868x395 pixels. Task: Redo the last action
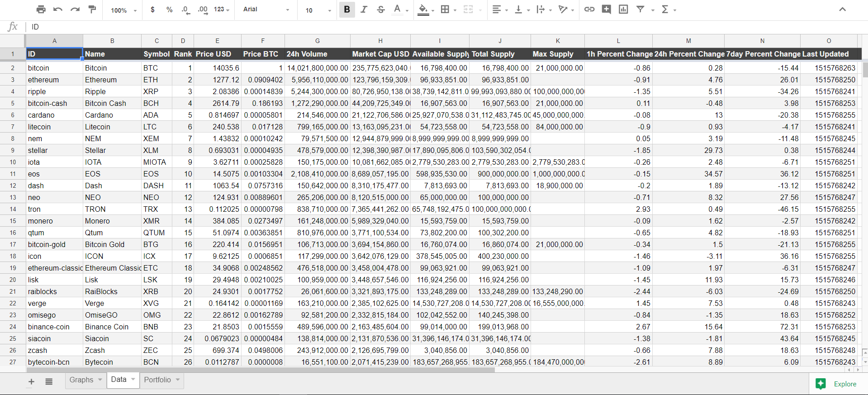click(x=75, y=10)
